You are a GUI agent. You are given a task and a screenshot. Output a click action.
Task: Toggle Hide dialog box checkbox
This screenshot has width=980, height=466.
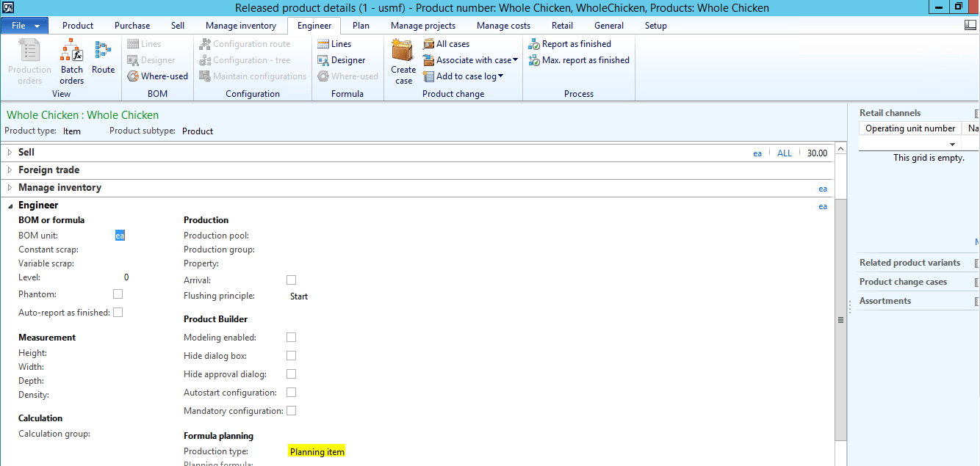click(x=292, y=356)
